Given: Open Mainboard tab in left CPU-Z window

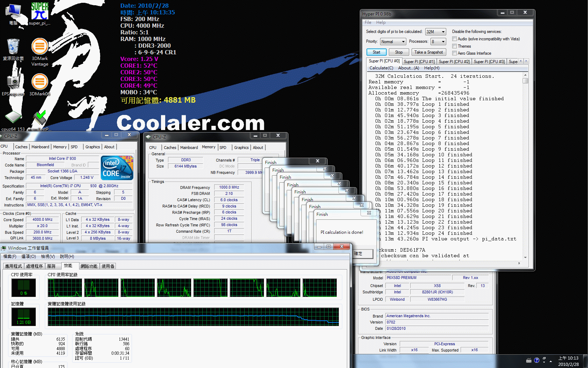Looking at the screenshot, I should [40, 147].
